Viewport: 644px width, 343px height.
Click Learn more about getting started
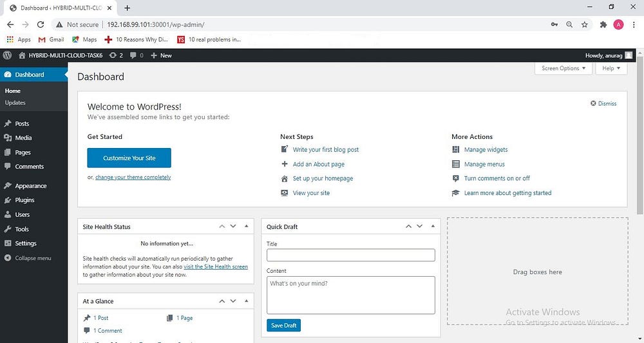pos(507,193)
